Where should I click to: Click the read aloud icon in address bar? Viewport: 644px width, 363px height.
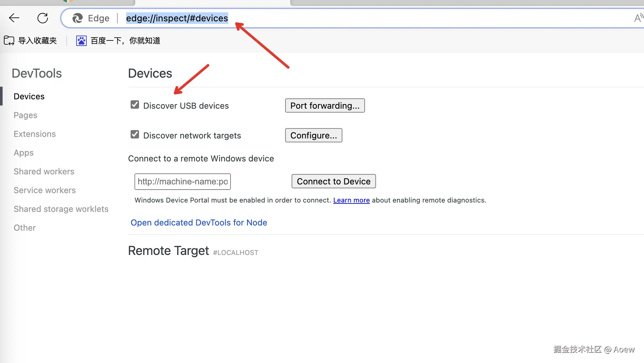[638, 18]
